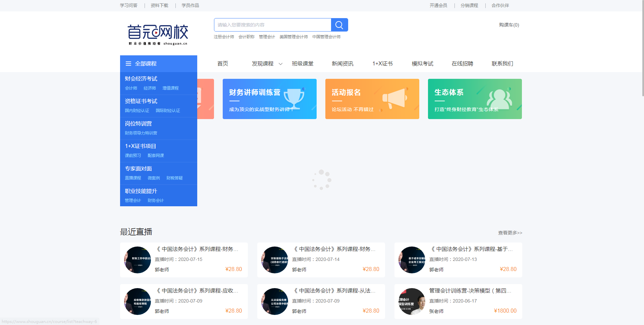Open 发现课程 navigation item
The height and width of the screenshot is (325, 644).
[x=263, y=64]
